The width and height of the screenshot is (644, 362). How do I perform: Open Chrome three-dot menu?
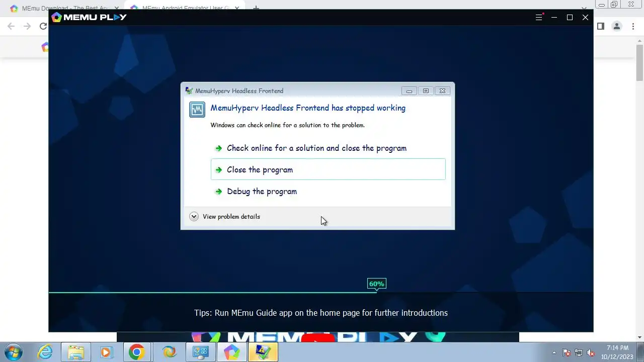(x=633, y=26)
